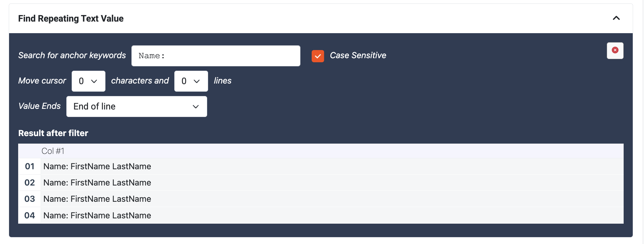The width and height of the screenshot is (644, 244).
Task: Toggle the Case Sensitive checkbox
Action: [x=318, y=56]
